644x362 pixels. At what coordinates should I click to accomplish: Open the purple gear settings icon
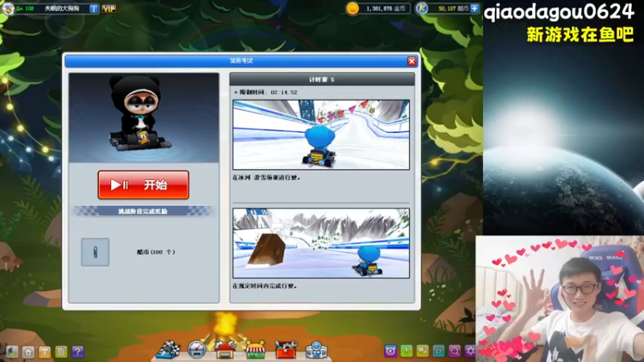(470, 351)
